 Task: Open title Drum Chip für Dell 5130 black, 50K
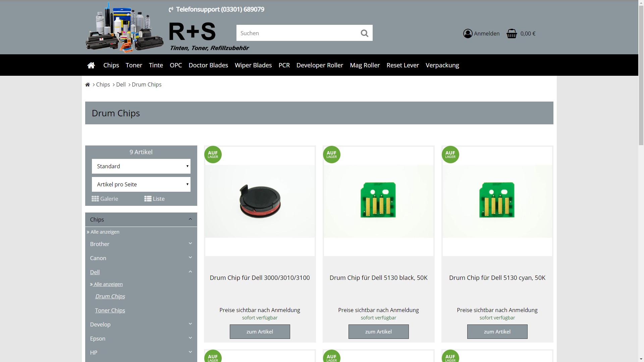pyautogui.click(x=379, y=278)
